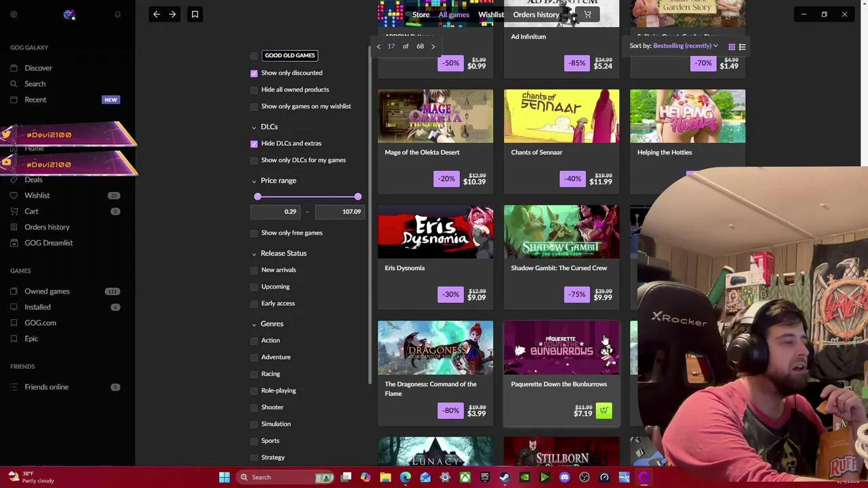This screenshot has height=488, width=868.
Task: Uncheck Show only discounted
Action: 254,73
